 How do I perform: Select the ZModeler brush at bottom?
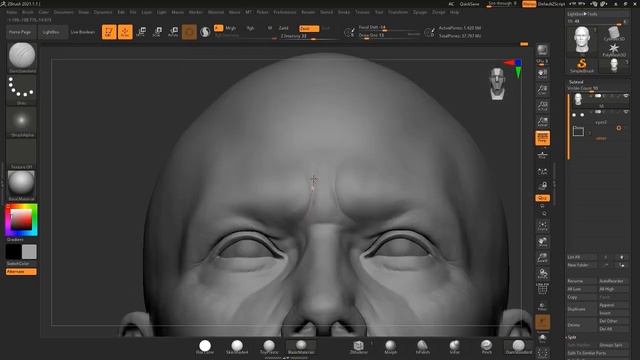pyautogui.click(x=358, y=347)
